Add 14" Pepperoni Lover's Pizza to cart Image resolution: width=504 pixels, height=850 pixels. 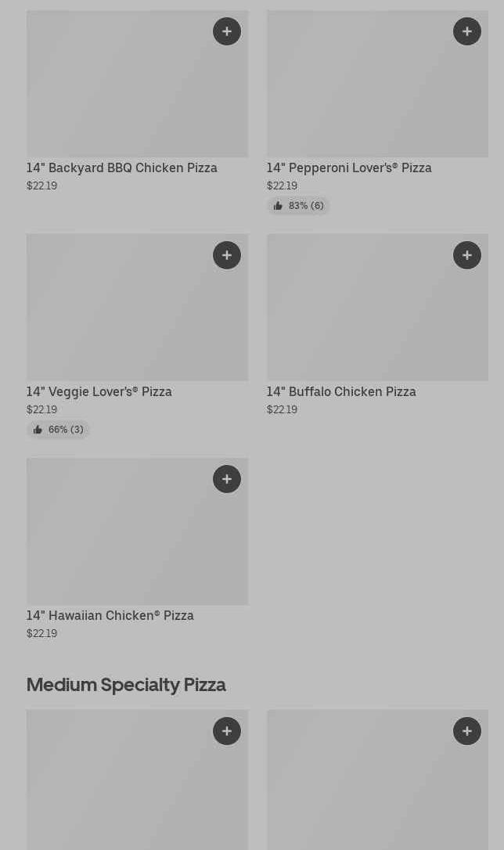pos(467,31)
